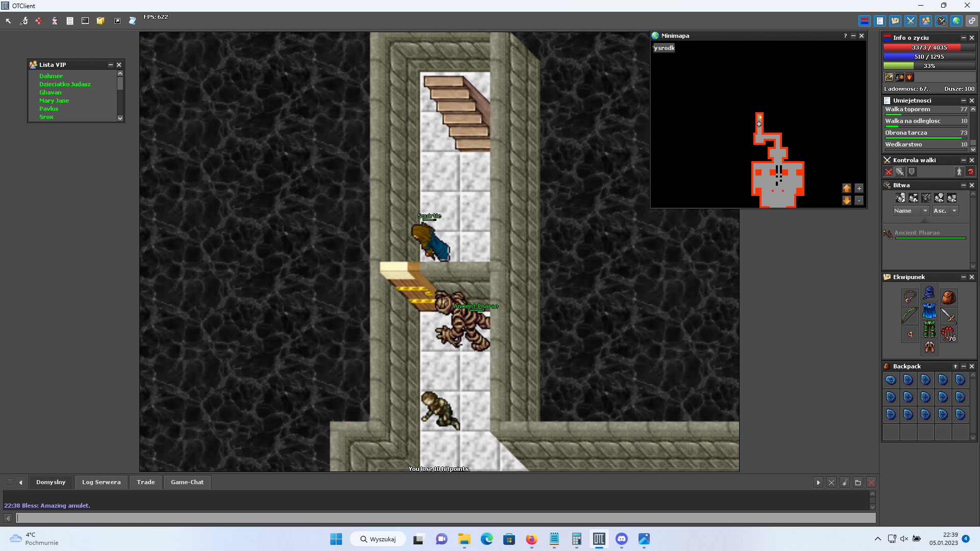This screenshot has width=980, height=551.
Task: Click the shortcut arrow icon in the top toolbar
Action: coord(117,21)
